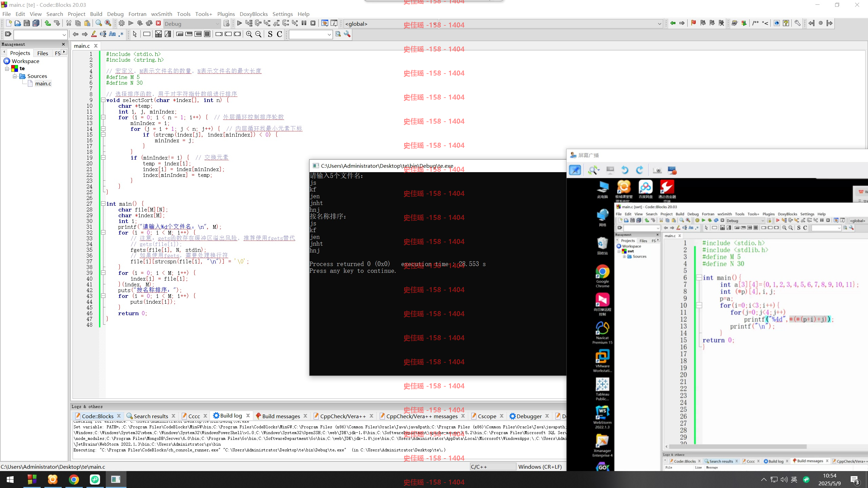Click the Rebuild icon
The image size is (868, 488).
tap(149, 23)
